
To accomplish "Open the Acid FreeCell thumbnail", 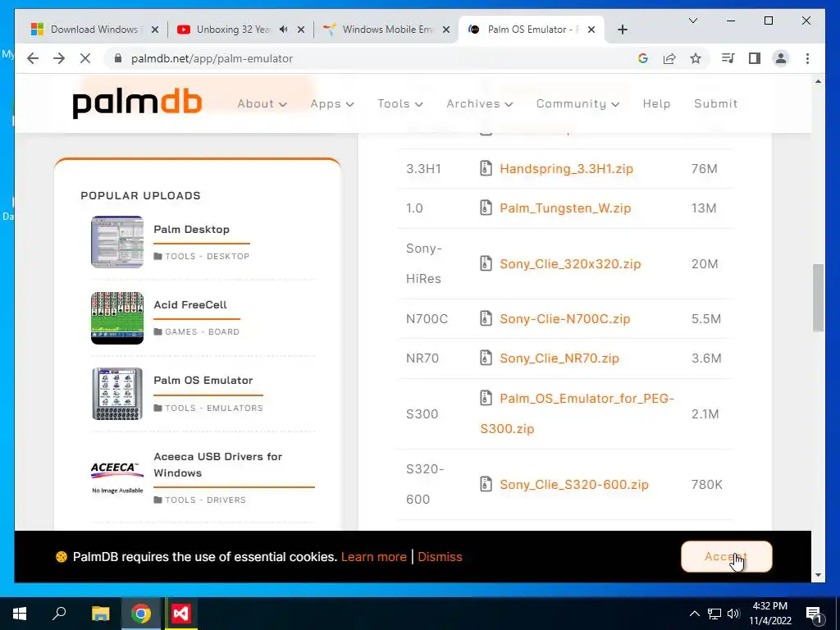I will 117,317.
